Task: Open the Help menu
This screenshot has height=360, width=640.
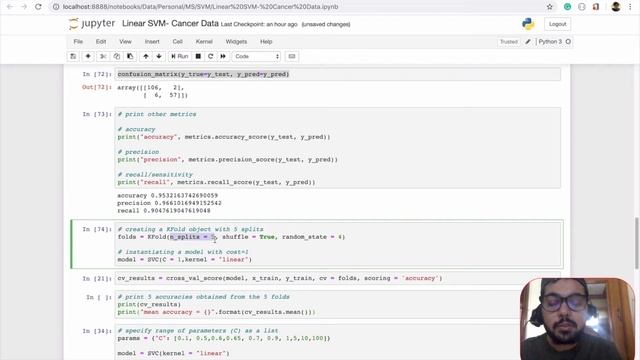Action: click(x=266, y=42)
